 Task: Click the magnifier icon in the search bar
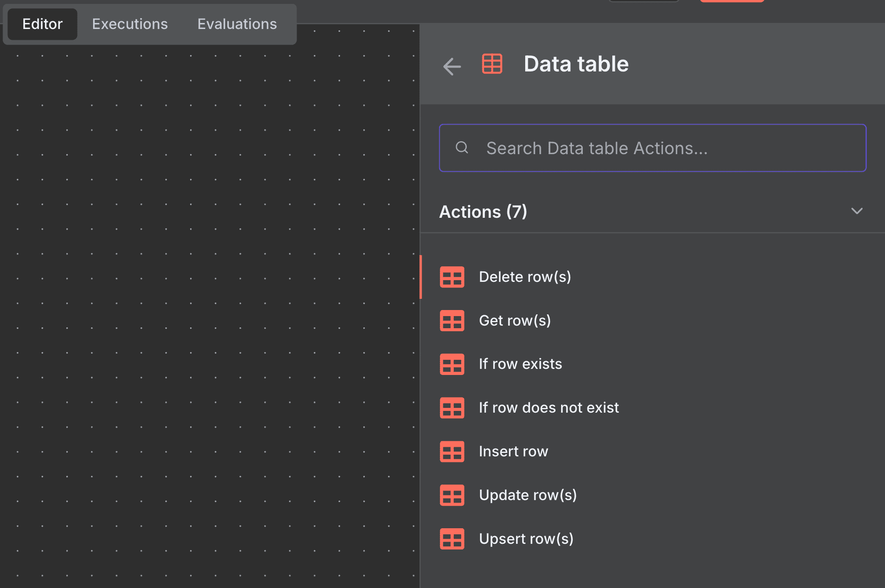(462, 148)
